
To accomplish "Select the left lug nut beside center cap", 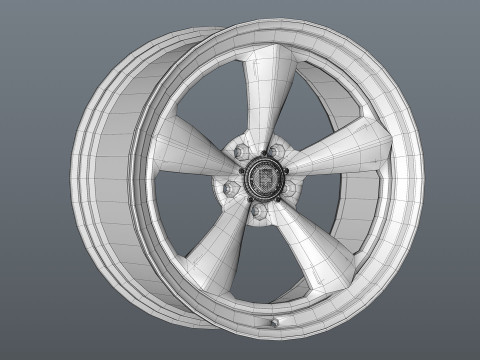I will click(x=231, y=188).
